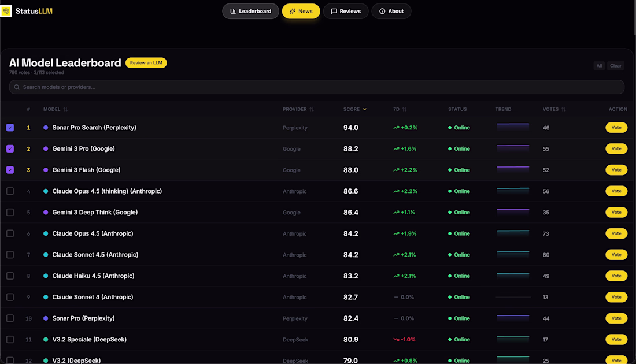Switch to the News tab
Screen dimensions: 636x364
(x=301, y=12)
